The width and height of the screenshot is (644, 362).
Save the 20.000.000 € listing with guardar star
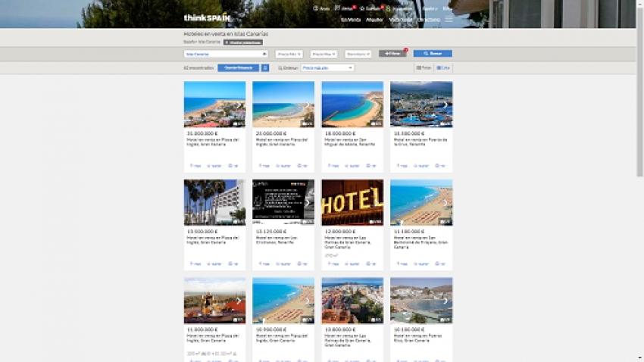pos(283,166)
